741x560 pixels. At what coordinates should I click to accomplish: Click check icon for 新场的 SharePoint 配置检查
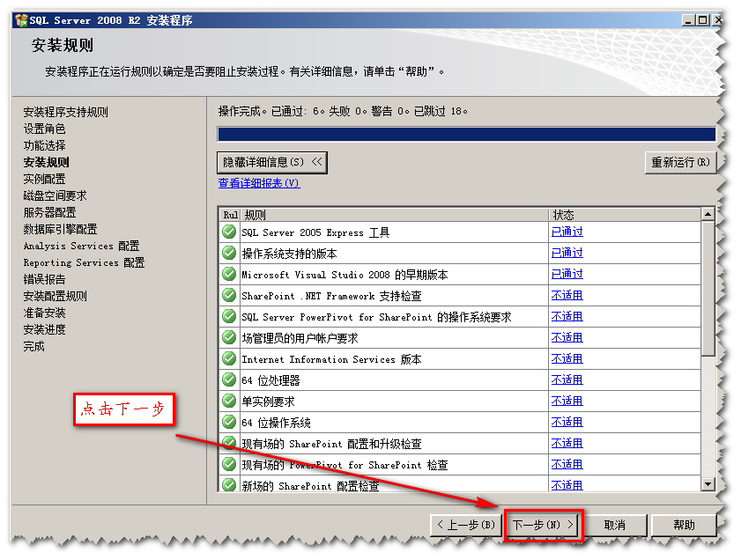click(229, 484)
